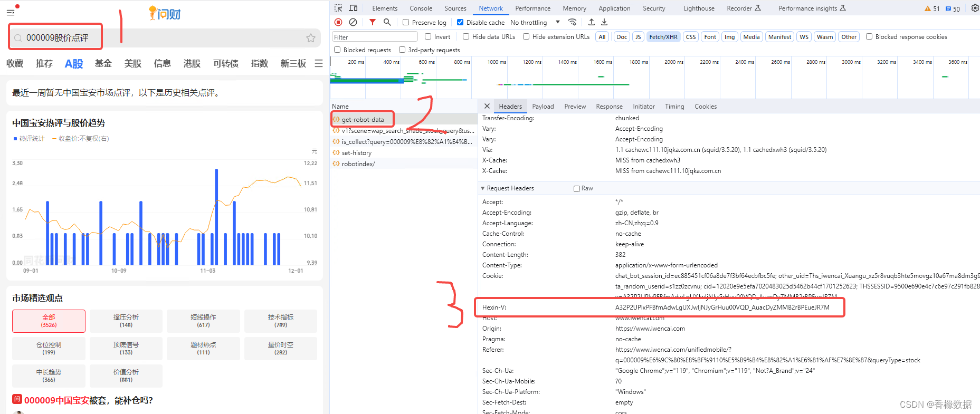
Task: Open the Application panel
Action: pos(614,8)
